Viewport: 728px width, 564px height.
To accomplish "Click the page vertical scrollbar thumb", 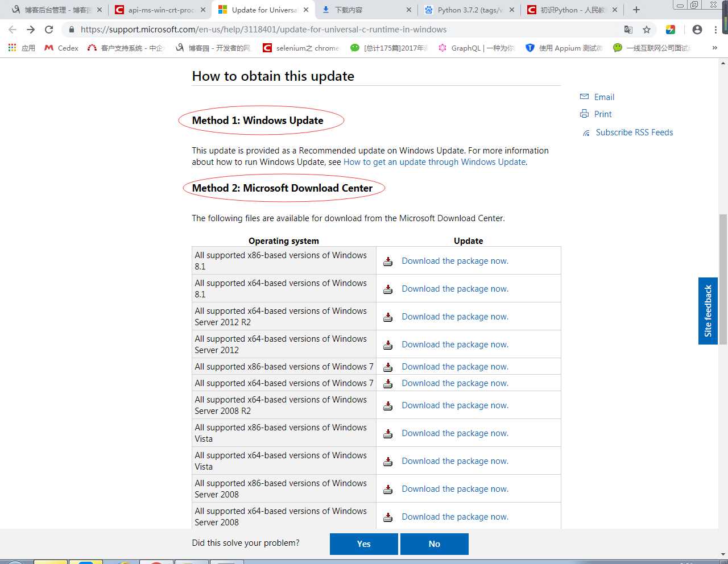I will [723, 279].
